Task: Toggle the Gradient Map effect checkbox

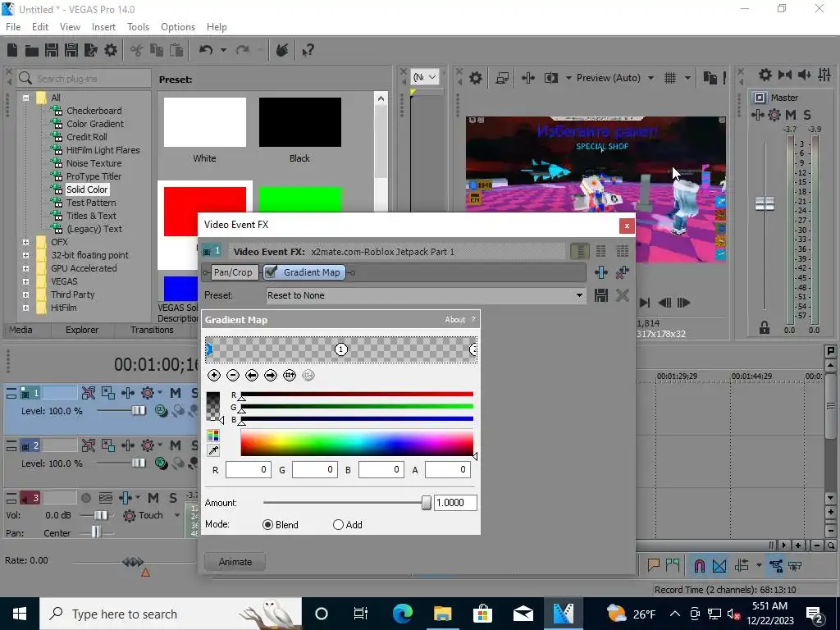Action: click(271, 272)
